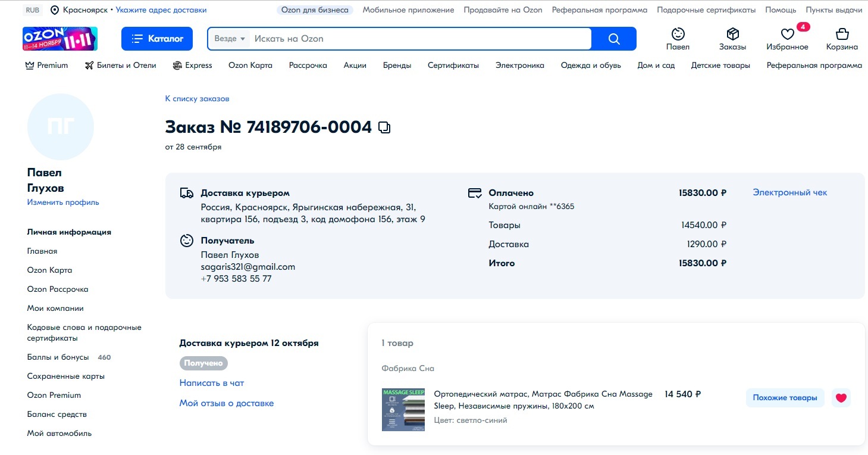Open Ozon для бизнеса pill
Viewport: 868px width, 455px height.
[315, 10]
